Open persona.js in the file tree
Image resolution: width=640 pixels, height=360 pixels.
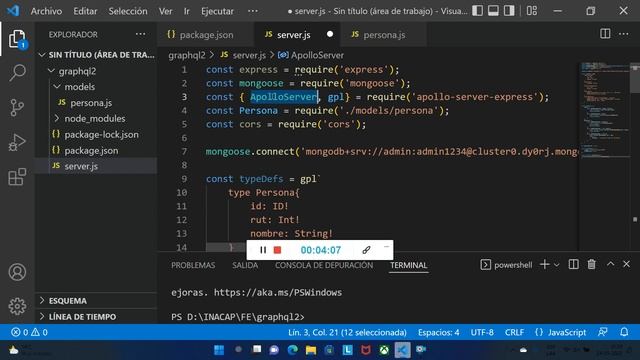(97, 103)
